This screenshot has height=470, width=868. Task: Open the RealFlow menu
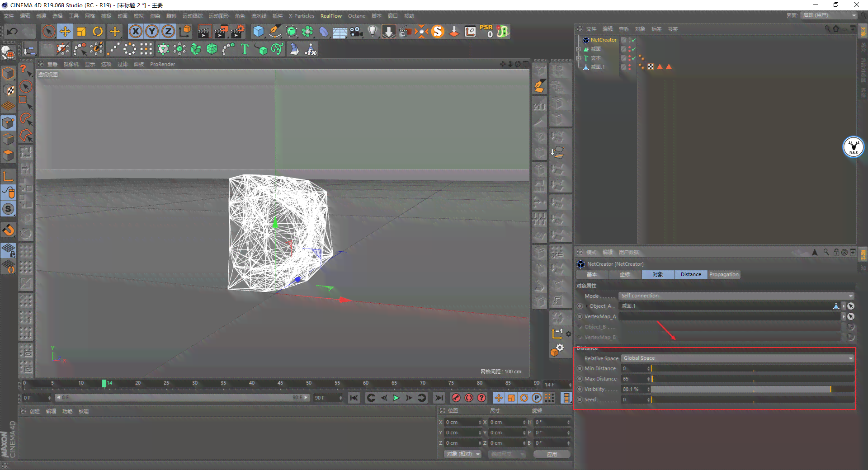coord(331,16)
